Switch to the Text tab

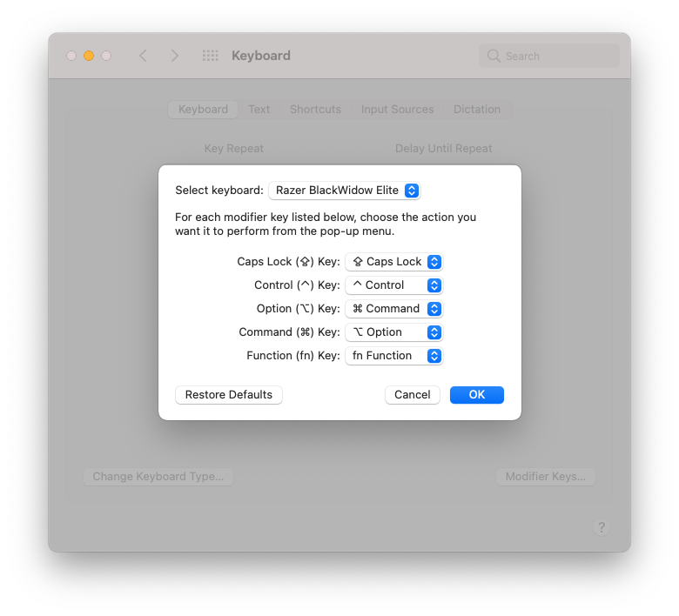[x=259, y=110]
